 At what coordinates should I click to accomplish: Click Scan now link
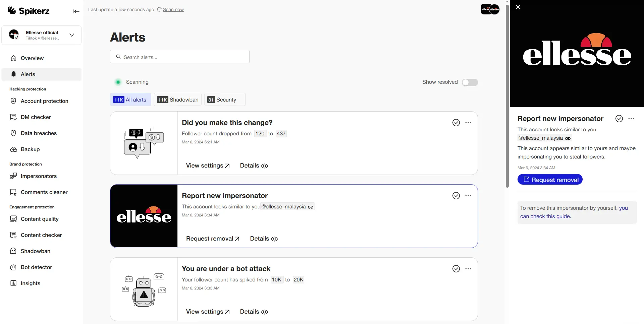pyautogui.click(x=173, y=9)
